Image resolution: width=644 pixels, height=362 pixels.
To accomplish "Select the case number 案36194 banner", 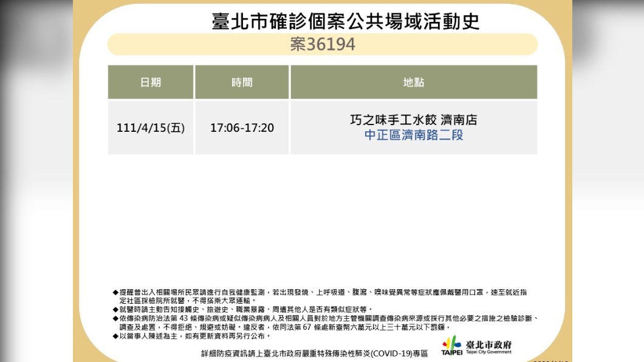I will coord(323,44).
